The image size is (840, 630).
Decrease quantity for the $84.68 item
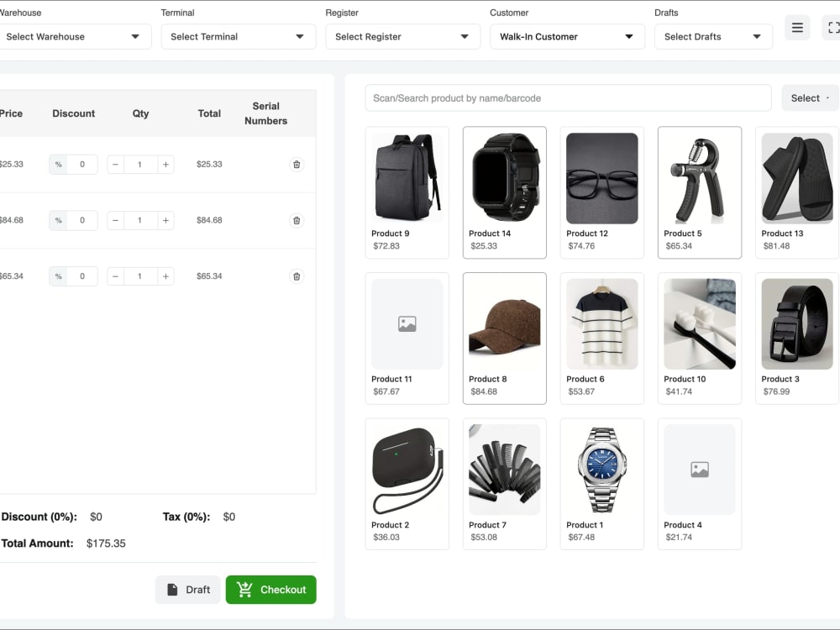tap(115, 220)
